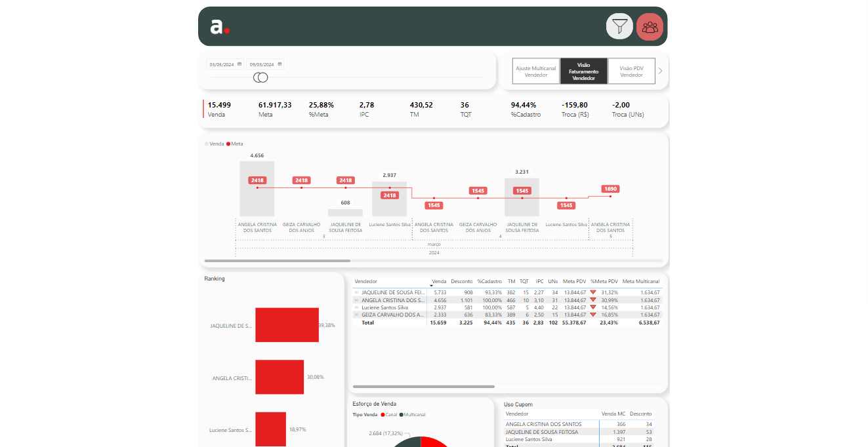Click the red down triangle in Luciene Santos Silva's row

(593, 307)
